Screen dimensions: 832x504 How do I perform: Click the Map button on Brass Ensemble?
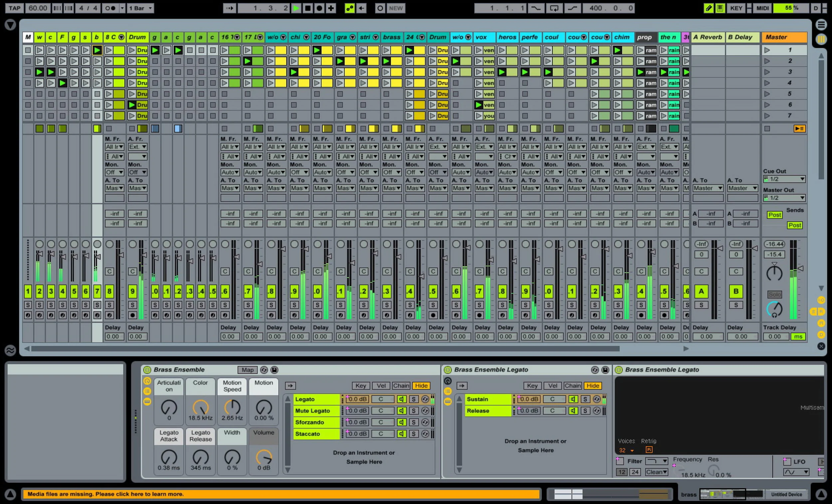[247, 370]
